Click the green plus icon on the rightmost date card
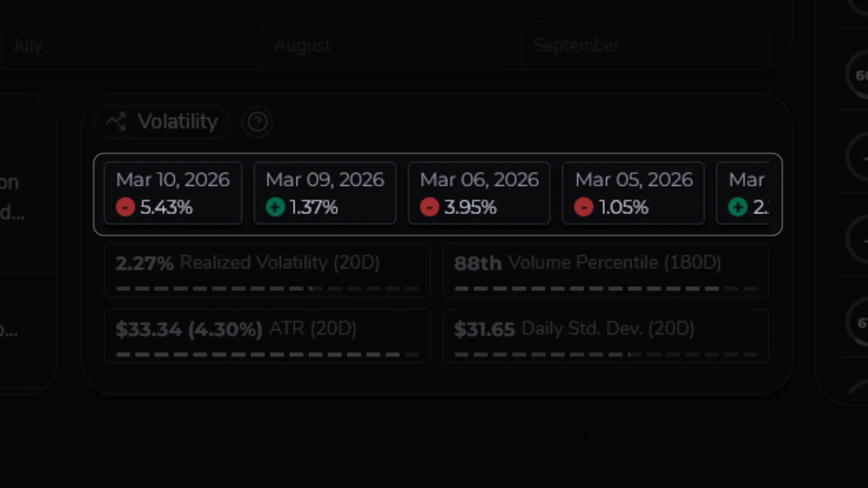 pyautogui.click(x=738, y=207)
